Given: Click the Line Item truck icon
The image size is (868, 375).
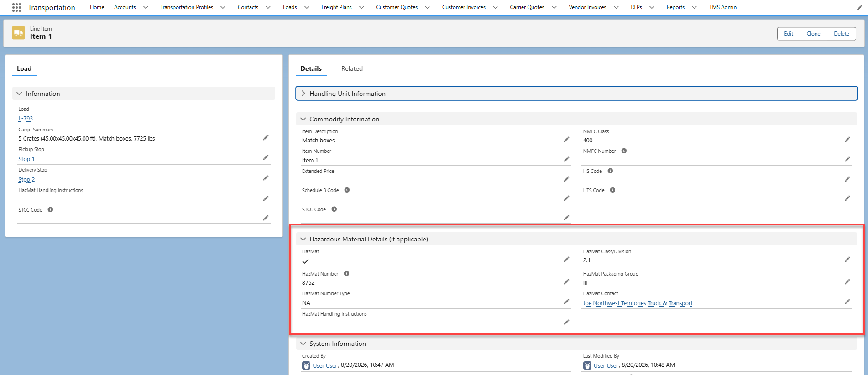Looking at the screenshot, I should pos(19,33).
